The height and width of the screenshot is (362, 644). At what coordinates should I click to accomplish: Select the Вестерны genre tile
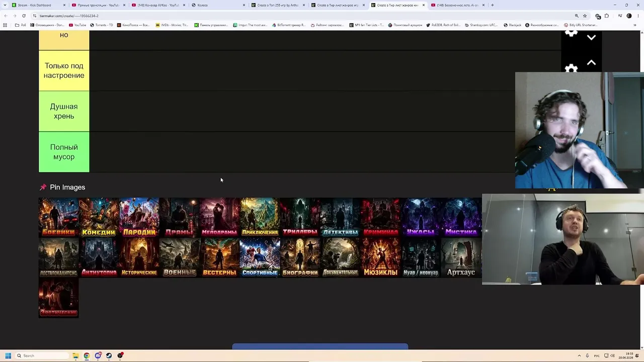pyautogui.click(x=220, y=257)
